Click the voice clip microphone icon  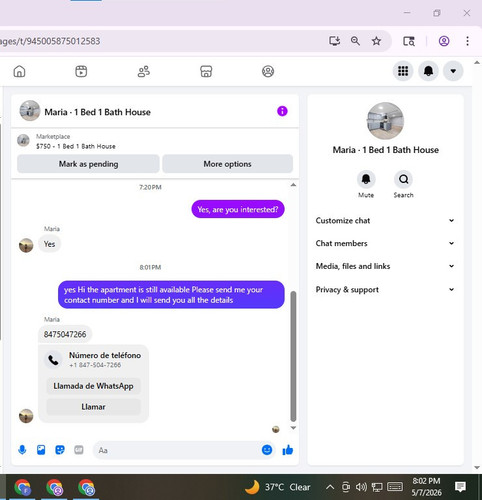(x=22, y=450)
